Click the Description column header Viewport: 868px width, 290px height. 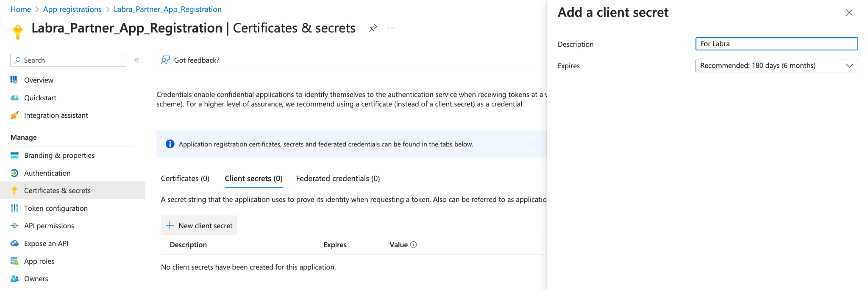pos(188,245)
